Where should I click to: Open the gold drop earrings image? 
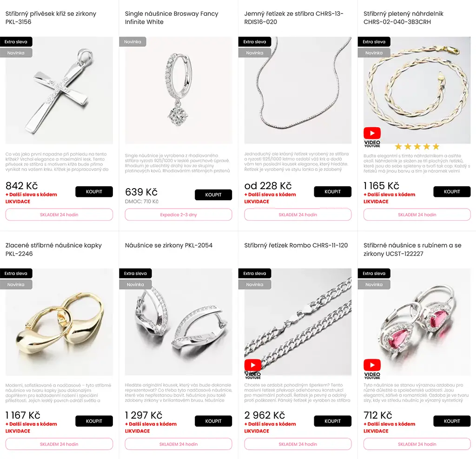pos(59,322)
